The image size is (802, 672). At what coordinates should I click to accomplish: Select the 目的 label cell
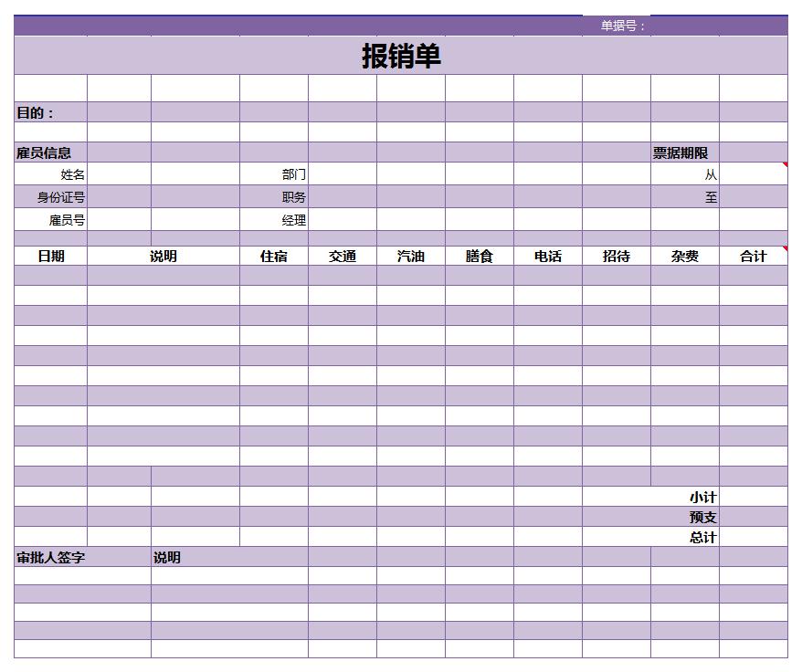pyautogui.click(x=50, y=112)
